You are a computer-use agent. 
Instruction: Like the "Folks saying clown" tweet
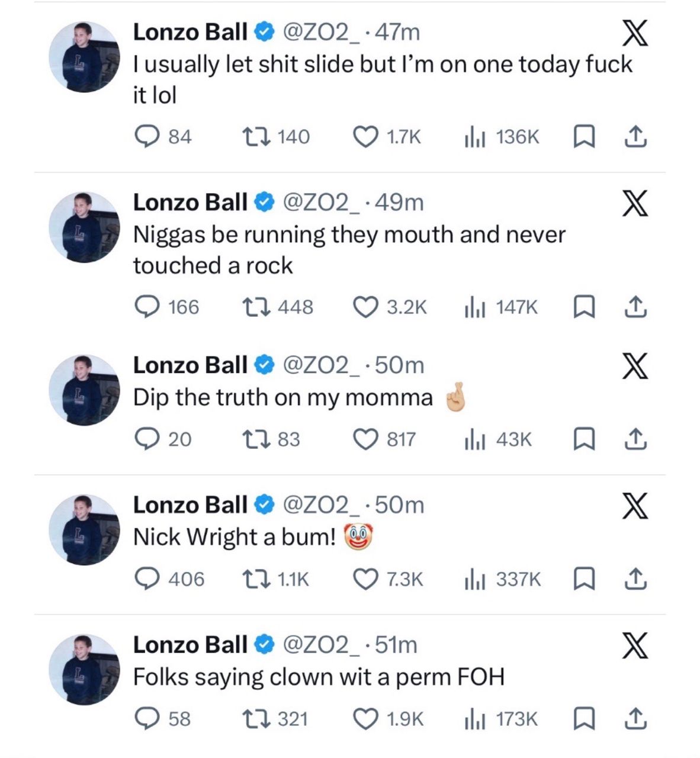coord(365,718)
